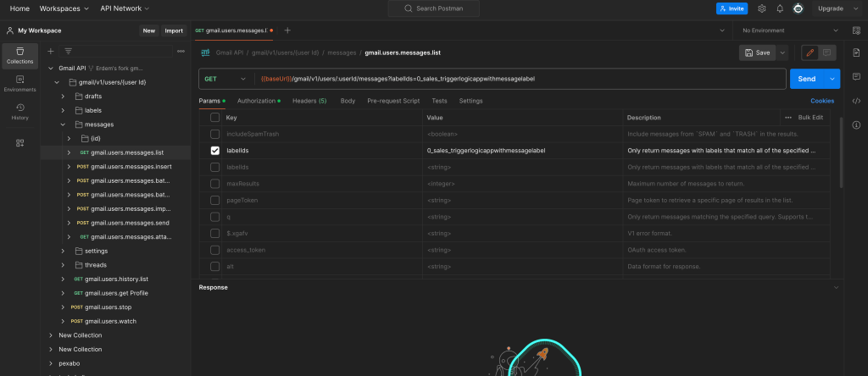Toggle the select-all params checkbox
This screenshot has width=868, height=376.
(x=214, y=117)
